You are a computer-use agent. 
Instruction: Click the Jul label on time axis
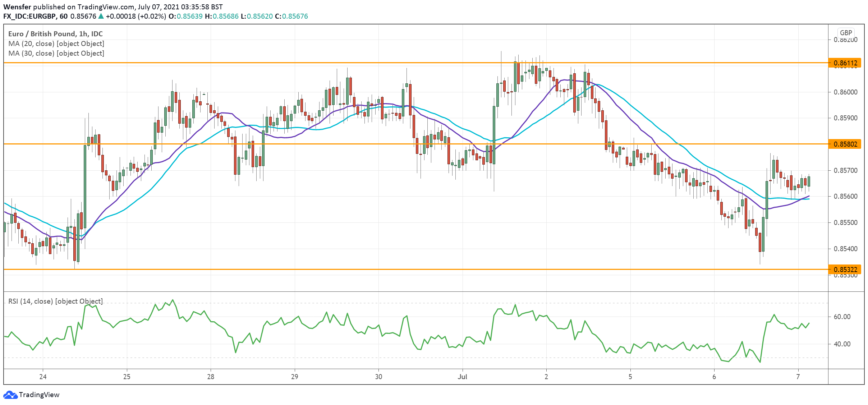click(462, 377)
